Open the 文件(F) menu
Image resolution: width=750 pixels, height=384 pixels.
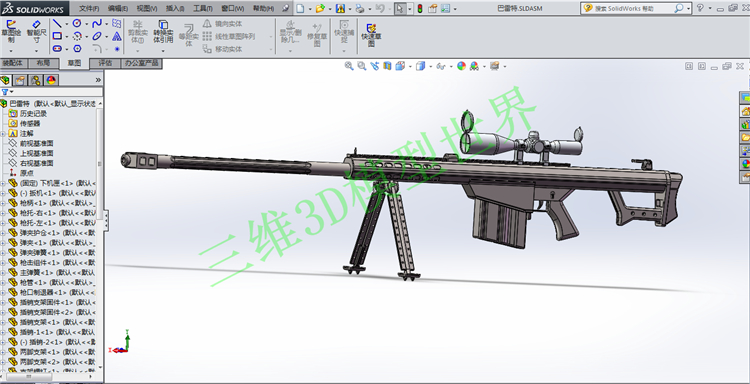89,8
